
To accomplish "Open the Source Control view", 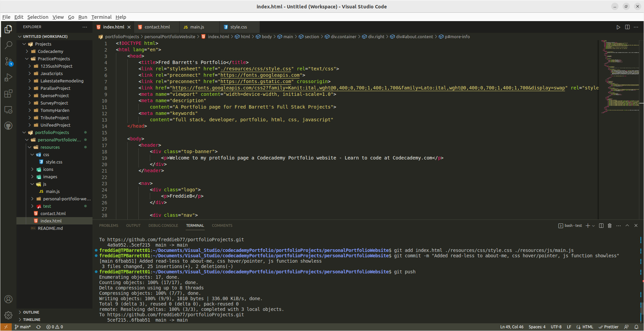I will [x=8, y=61].
